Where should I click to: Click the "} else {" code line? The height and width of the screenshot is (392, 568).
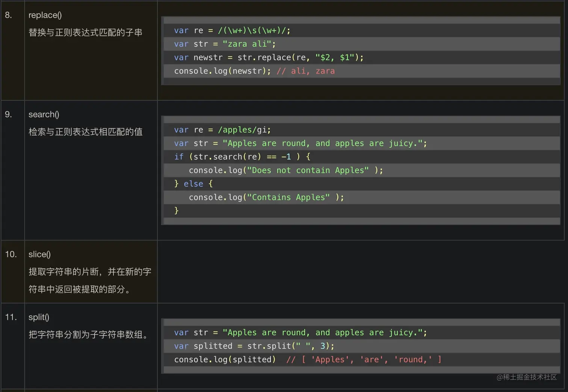(x=193, y=184)
